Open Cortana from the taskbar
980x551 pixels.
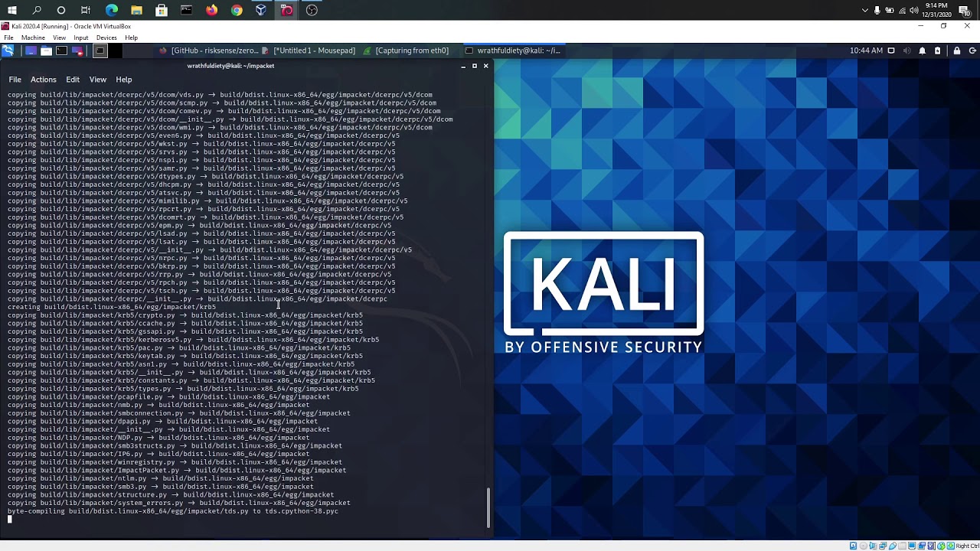click(61, 10)
